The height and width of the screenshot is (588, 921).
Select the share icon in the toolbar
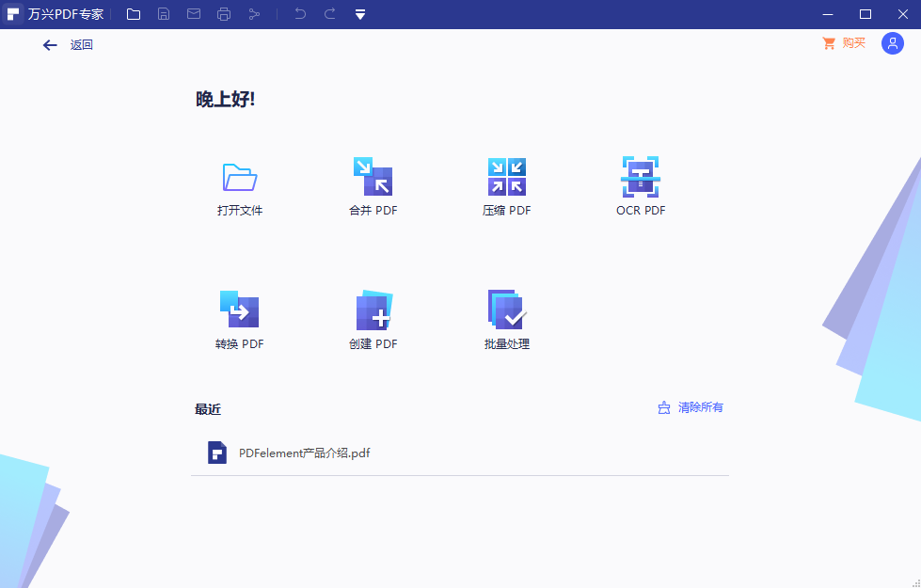point(255,14)
